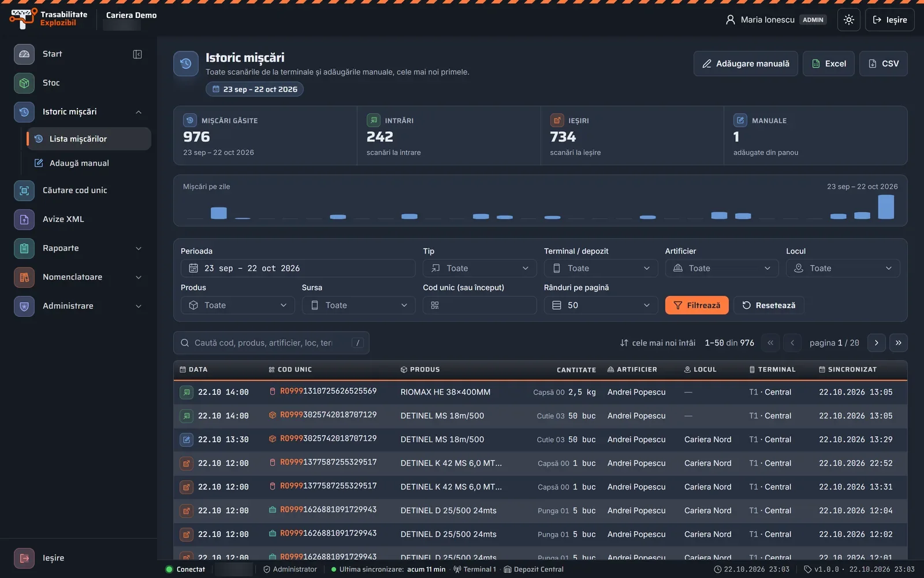Open the Locul filter dropdown
Viewport: 924px width, 578px height.
843,268
